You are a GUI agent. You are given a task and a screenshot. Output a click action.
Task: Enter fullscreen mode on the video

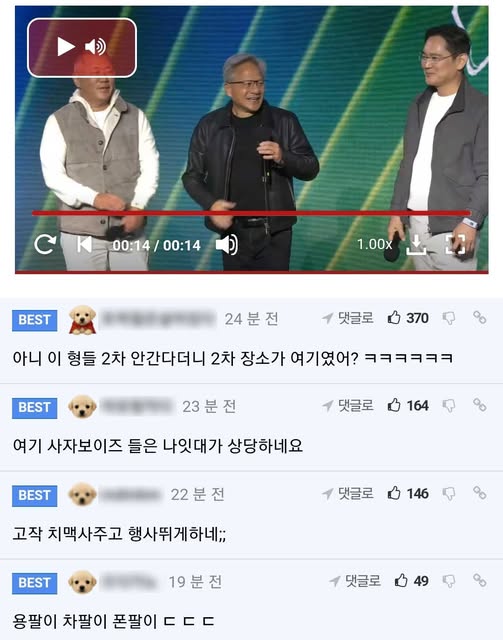tap(455, 244)
